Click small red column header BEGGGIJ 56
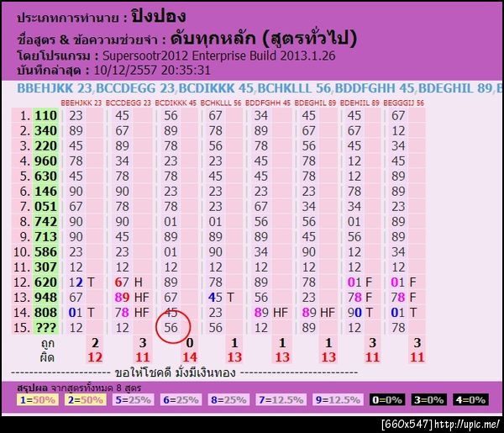The width and height of the screenshot is (504, 433). [403, 103]
